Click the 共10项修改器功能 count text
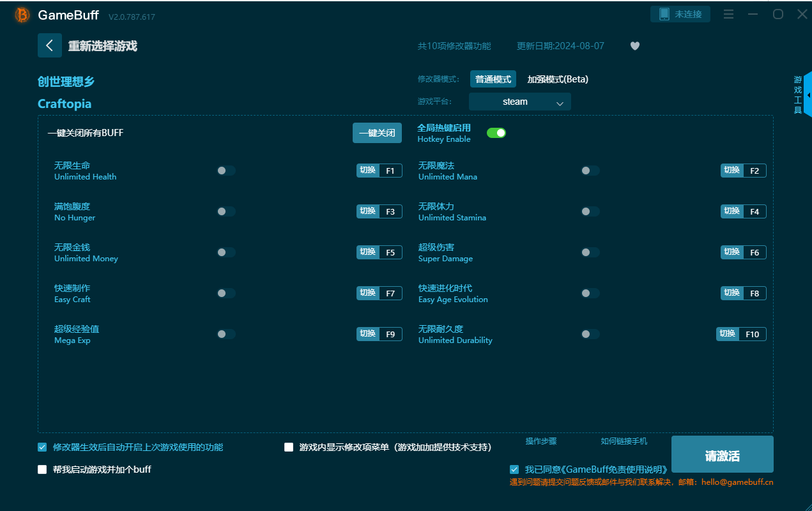 (x=454, y=46)
